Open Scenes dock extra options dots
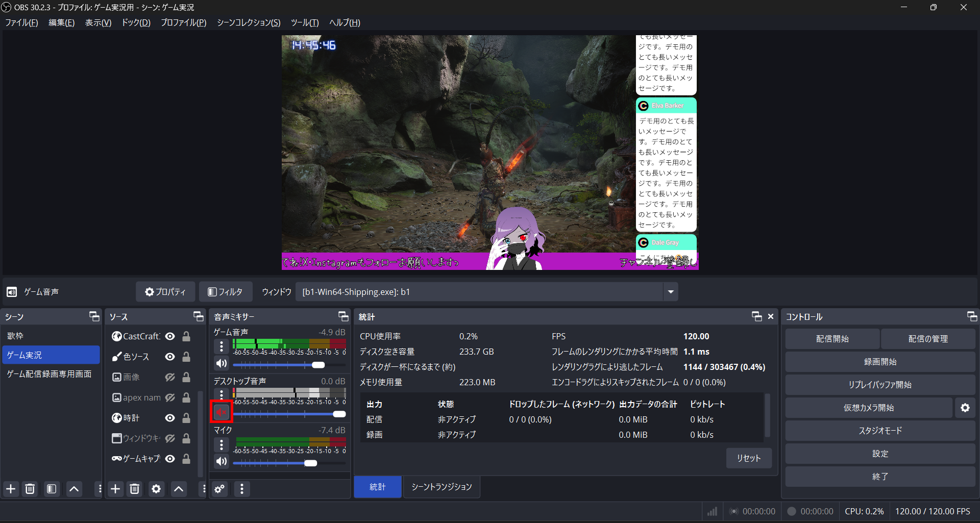This screenshot has width=980, height=523. point(100,489)
